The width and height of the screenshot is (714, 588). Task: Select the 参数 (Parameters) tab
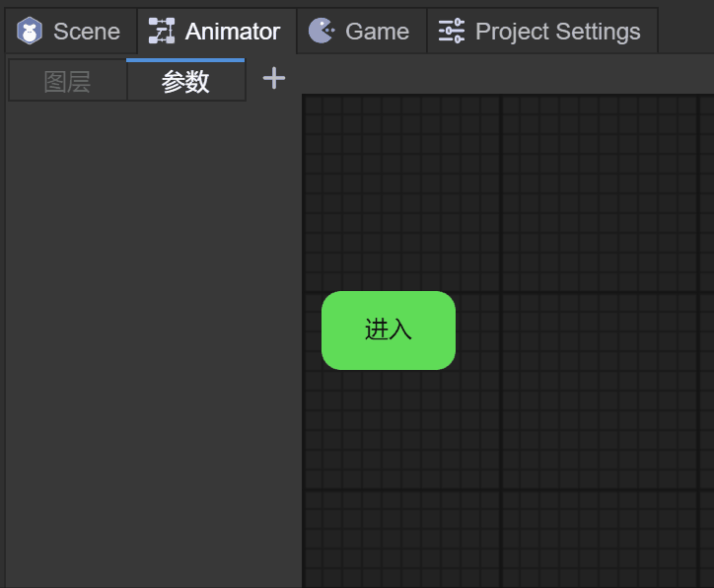pyautogui.click(x=185, y=82)
